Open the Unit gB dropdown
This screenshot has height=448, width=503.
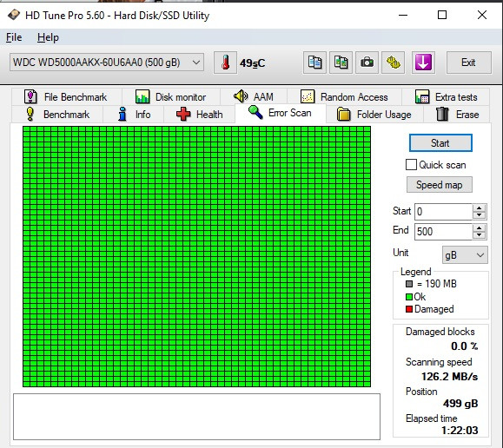(x=465, y=255)
